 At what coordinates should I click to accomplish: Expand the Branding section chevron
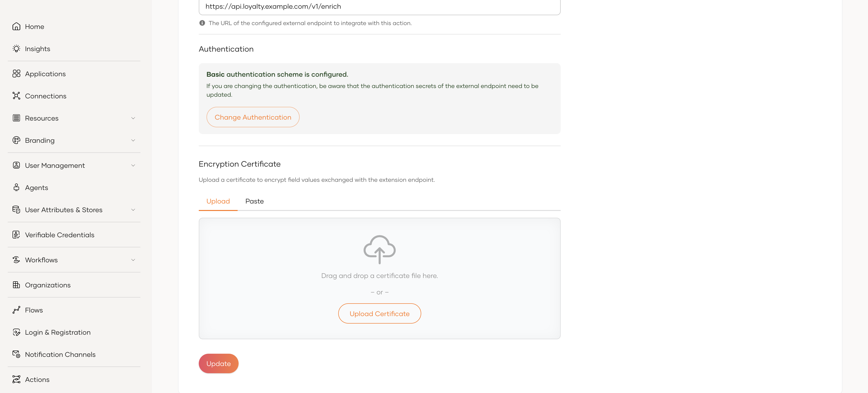tap(133, 140)
